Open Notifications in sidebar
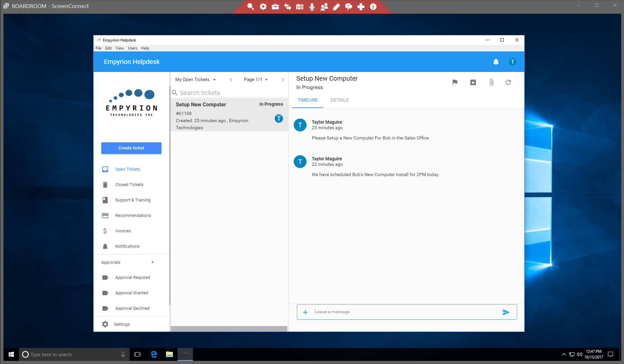 point(127,246)
